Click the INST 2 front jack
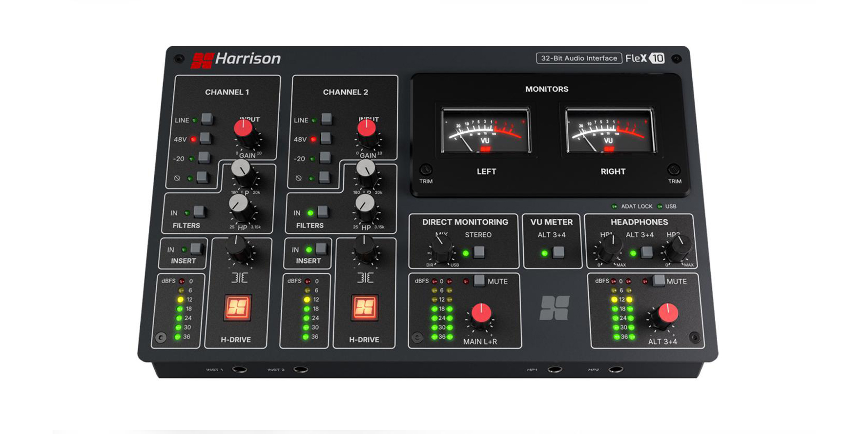 point(301,370)
